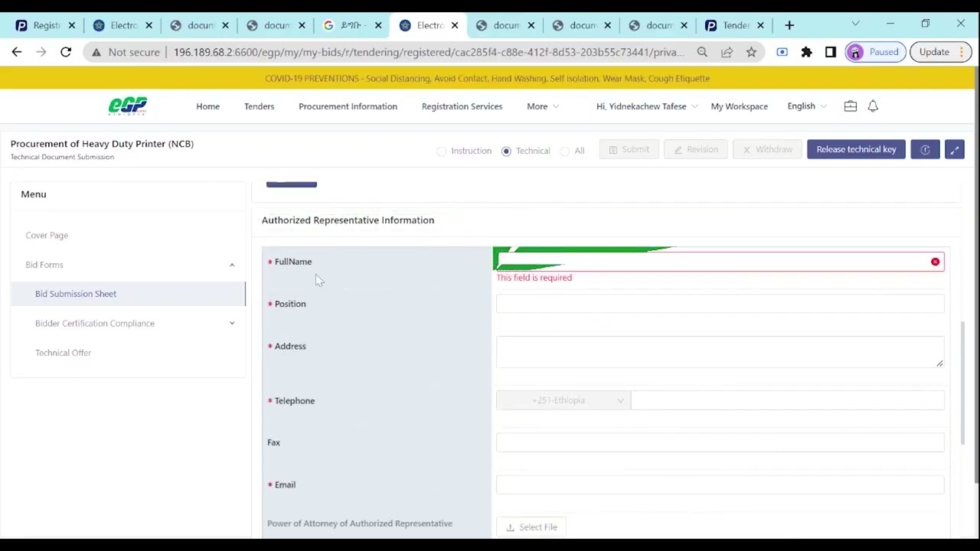
Task: Click the Telephone number input field
Action: tap(787, 400)
